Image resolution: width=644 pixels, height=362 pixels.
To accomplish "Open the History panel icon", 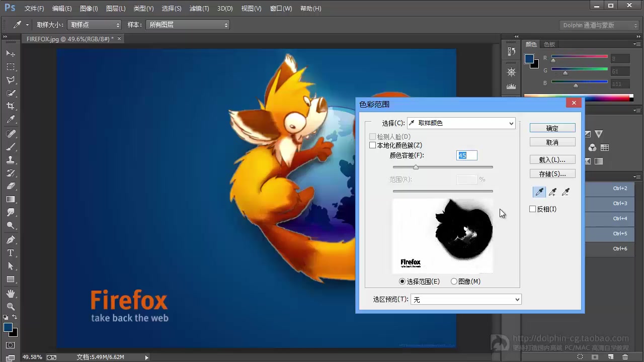I will (x=512, y=52).
